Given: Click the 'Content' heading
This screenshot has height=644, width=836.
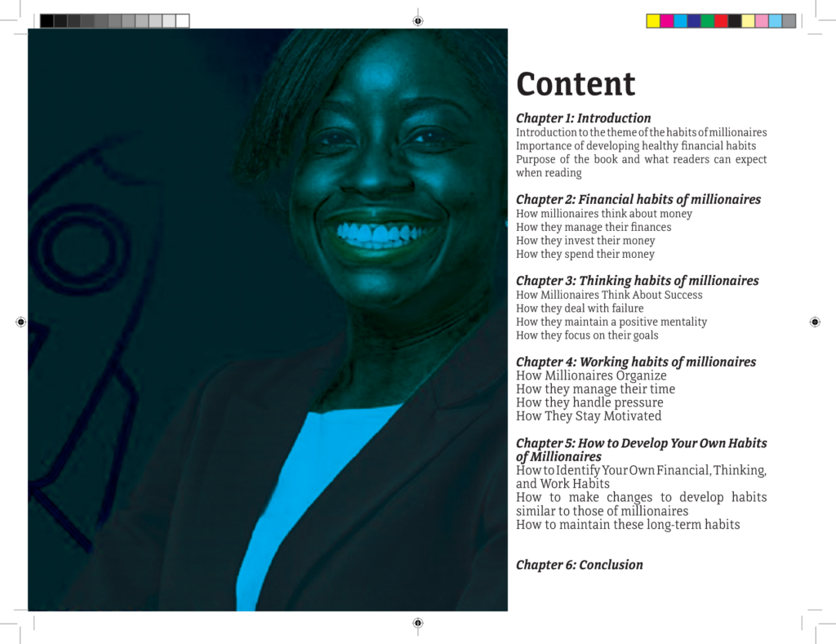Looking at the screenshot, I should coord(576,84).
